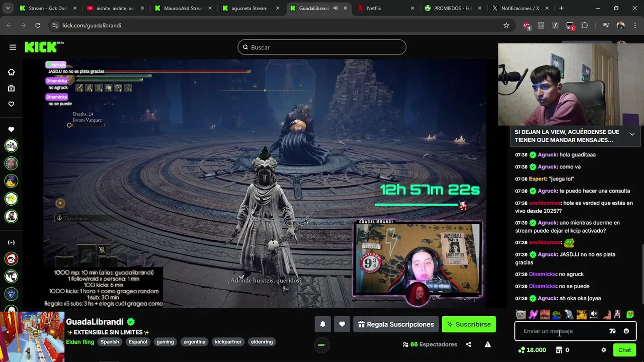Report the stream with warning triangle icon

[488, 344]
